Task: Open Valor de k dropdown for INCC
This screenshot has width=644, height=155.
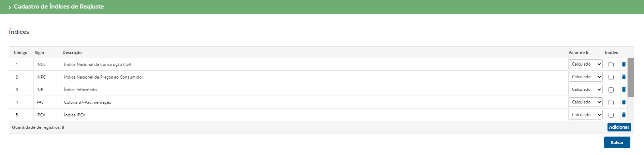Action: [x=585, y=64]
